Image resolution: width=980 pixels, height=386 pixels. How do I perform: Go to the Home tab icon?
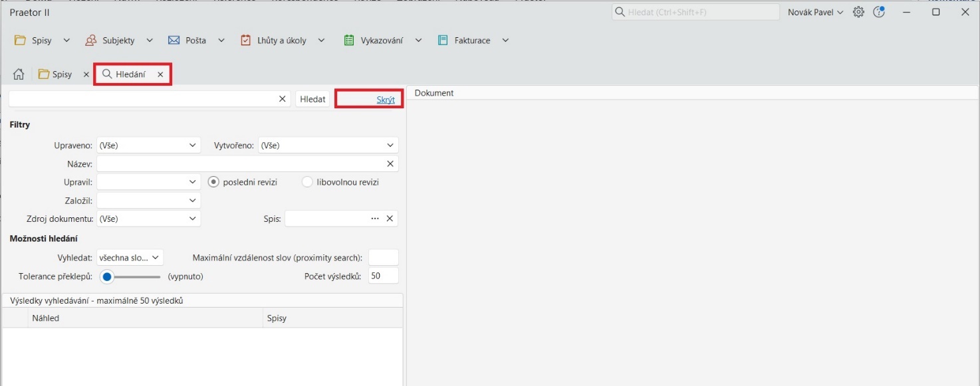19,74
